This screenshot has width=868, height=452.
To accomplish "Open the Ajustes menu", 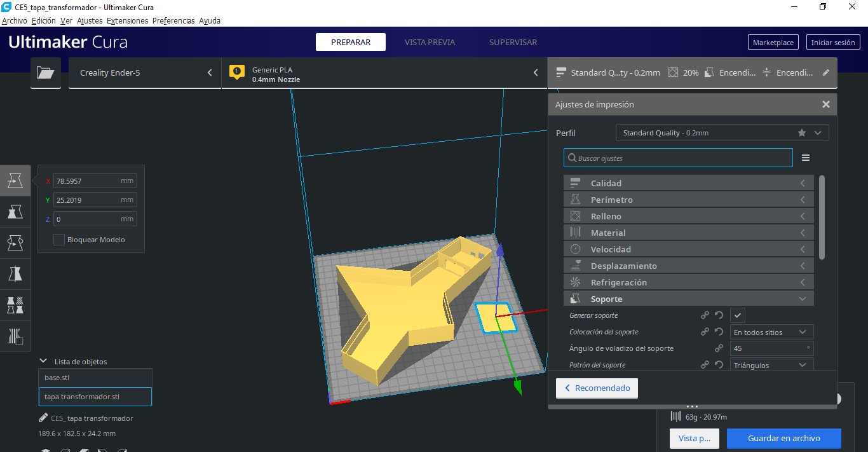I will click(x=90, y=20).
